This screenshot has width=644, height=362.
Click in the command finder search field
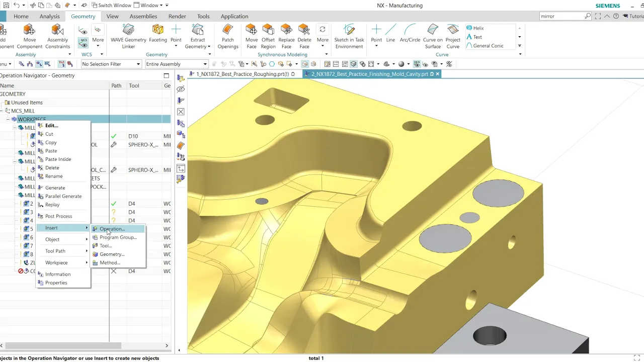pyautogui.click(x=561, y=16)
